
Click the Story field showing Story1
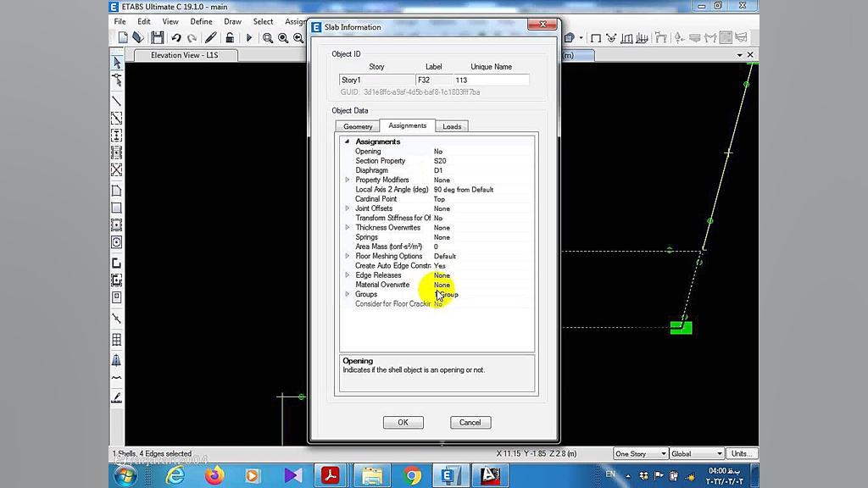point(377,80)
